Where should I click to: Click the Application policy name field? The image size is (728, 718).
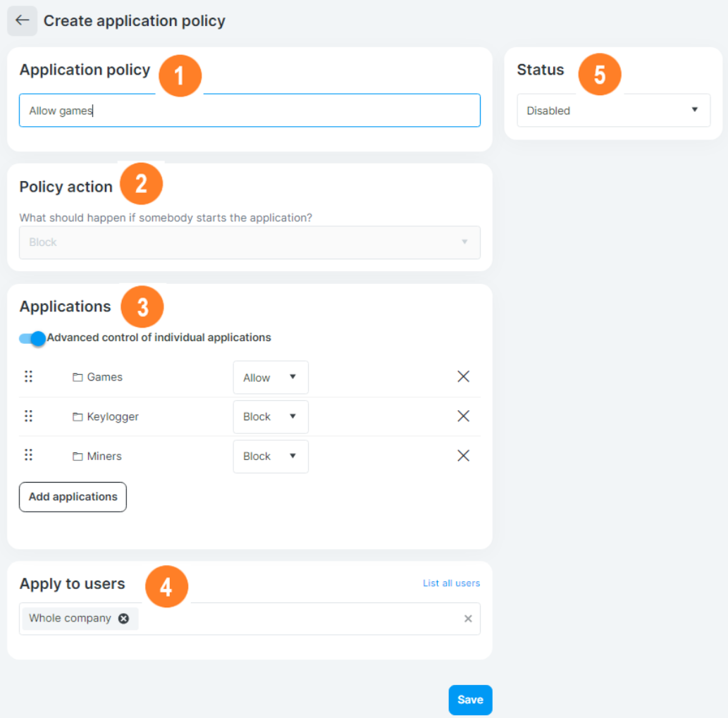click(249, 110)
